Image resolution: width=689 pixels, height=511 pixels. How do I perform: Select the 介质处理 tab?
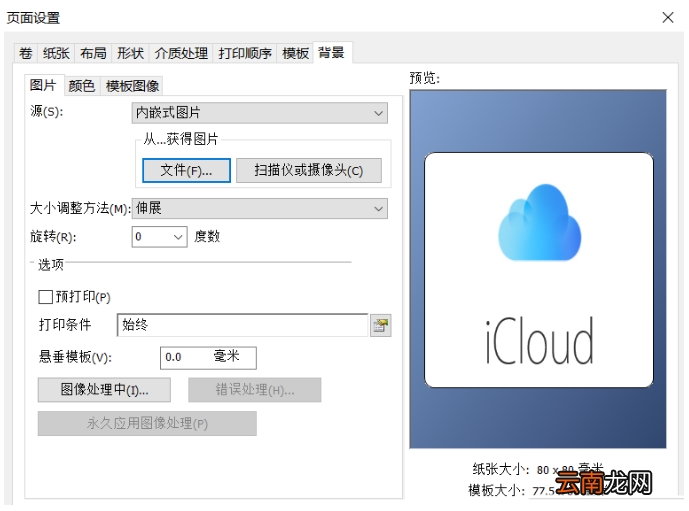[181, 54]
